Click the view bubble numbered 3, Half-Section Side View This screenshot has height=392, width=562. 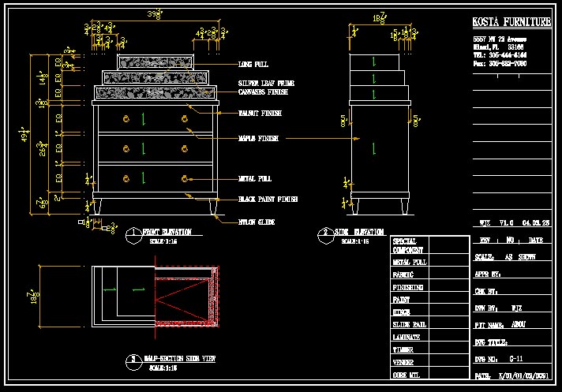coord(133,362)
